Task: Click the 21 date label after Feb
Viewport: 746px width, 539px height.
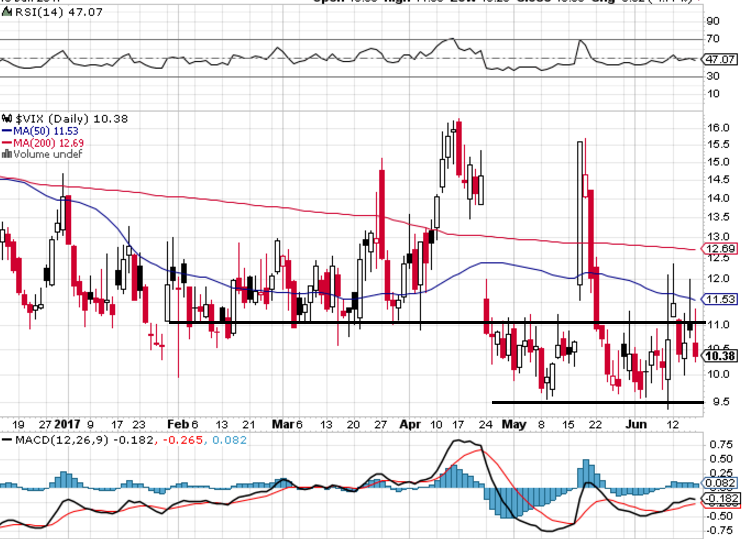Action: 249,424
